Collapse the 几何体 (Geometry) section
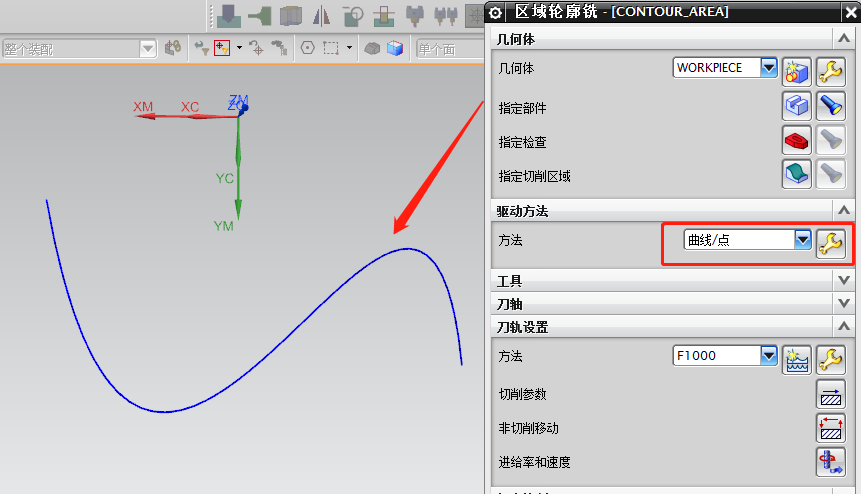The height and width of the screenshot is (494, 861). [x=845, y=38]
